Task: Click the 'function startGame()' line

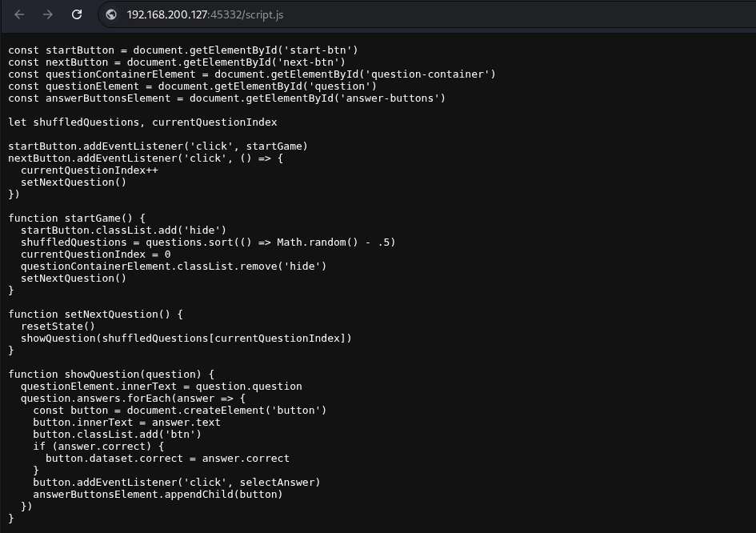Action: [x=77, y=218]
